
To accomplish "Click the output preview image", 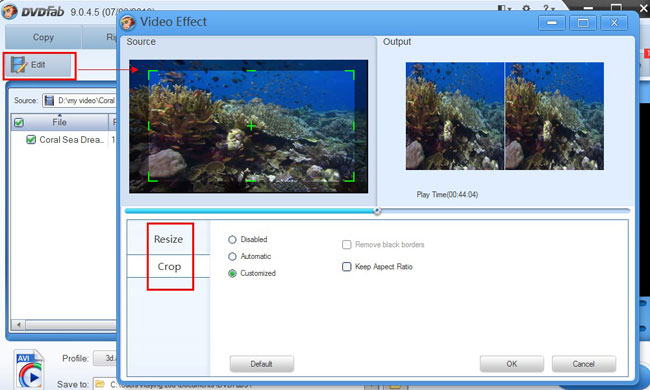I will pyautogui.click(x=504, y=116).
